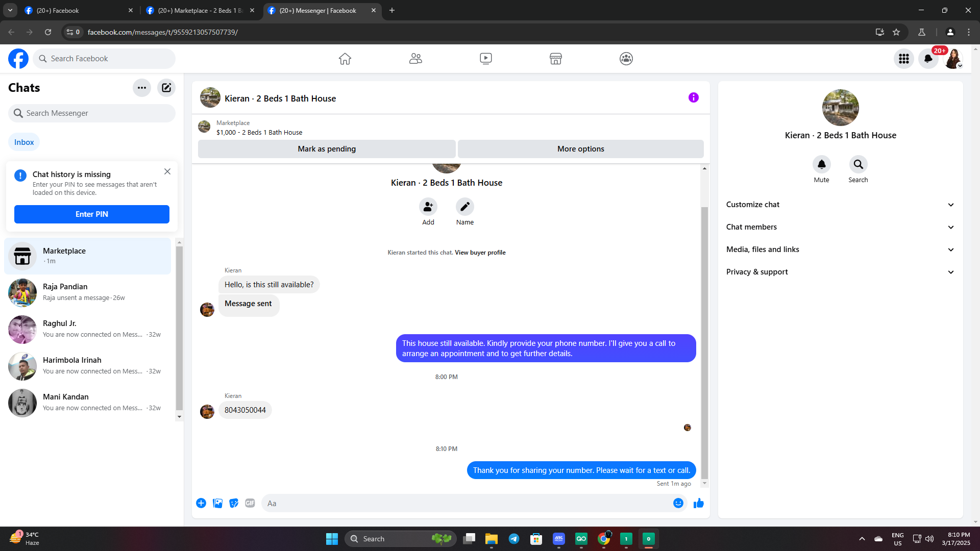Switch to the Marketplace 2 Beds browser tab
The width and height of the screenshot is (980, 551).
click(x=200, y=10)
